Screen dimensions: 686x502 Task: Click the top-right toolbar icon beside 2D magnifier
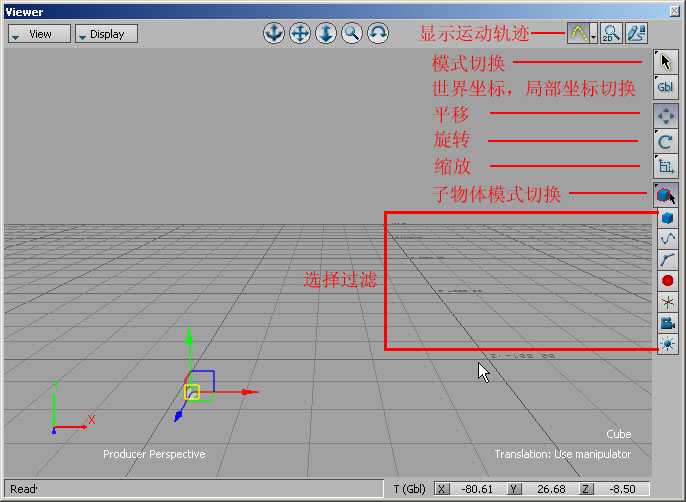(x=637, y=33)
